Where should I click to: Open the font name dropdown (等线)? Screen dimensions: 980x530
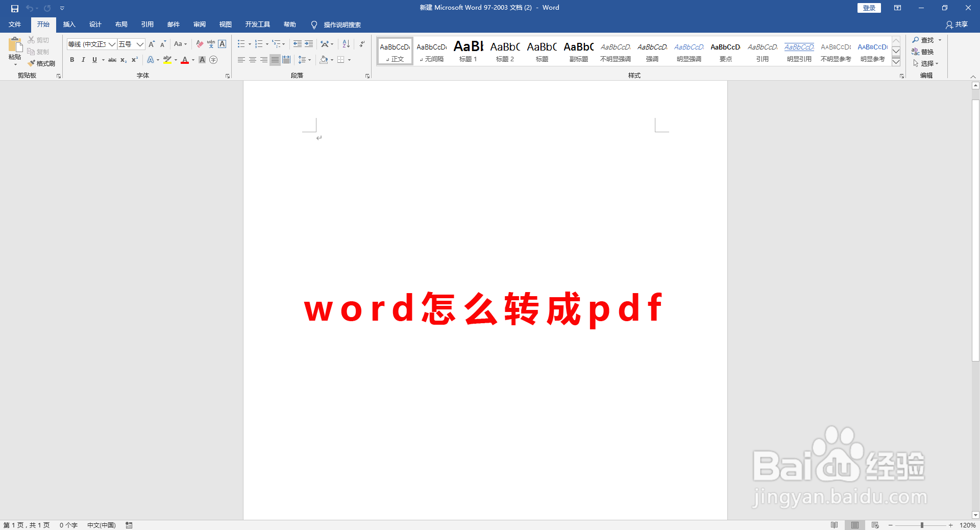(x=112, y=44)
